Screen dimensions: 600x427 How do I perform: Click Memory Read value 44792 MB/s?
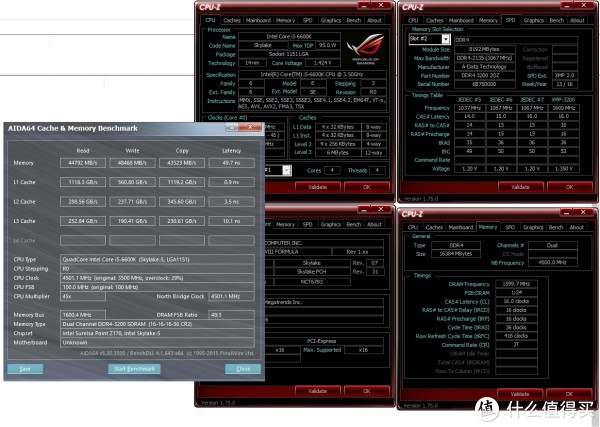tap(83, 163)
